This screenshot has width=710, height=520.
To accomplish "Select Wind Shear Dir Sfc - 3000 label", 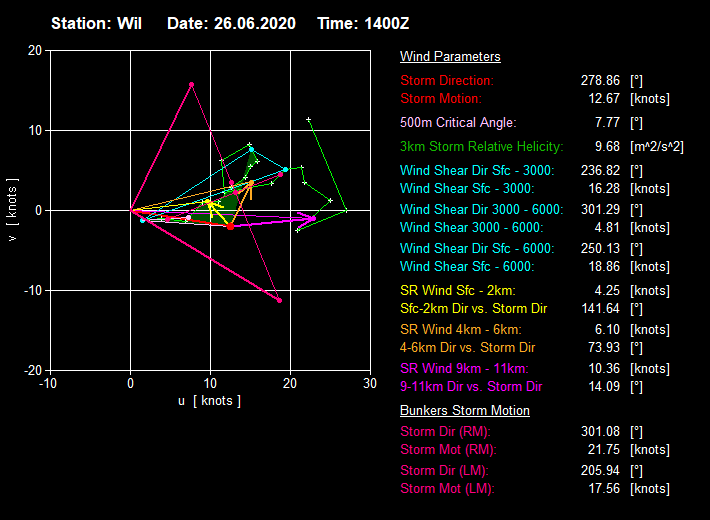I will coord(477,171).
